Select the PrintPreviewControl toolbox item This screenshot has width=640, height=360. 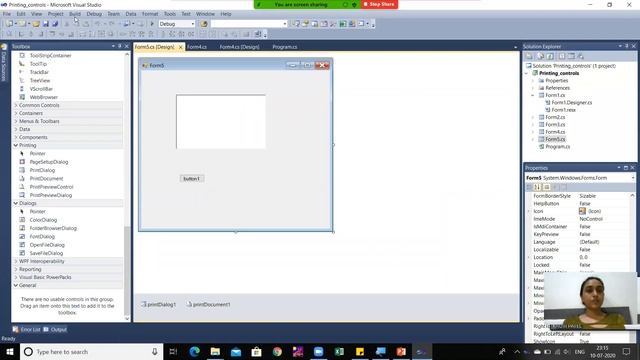51,187
